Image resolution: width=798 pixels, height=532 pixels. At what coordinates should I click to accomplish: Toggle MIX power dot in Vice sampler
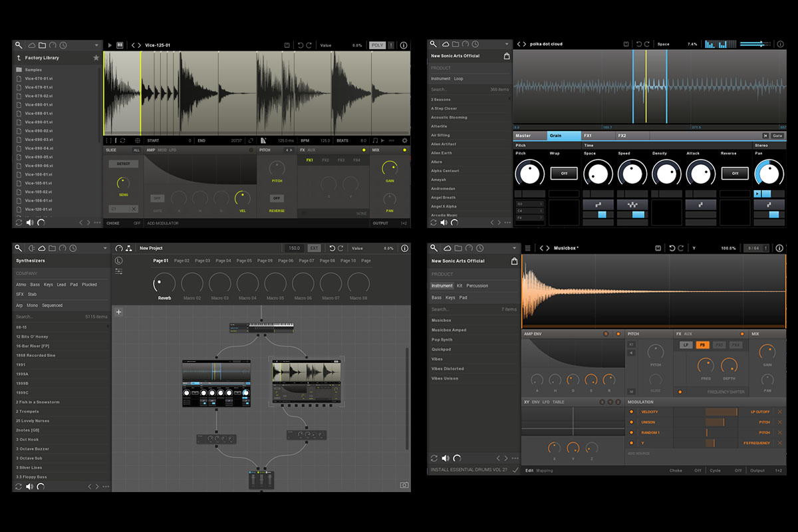[404, 150]
